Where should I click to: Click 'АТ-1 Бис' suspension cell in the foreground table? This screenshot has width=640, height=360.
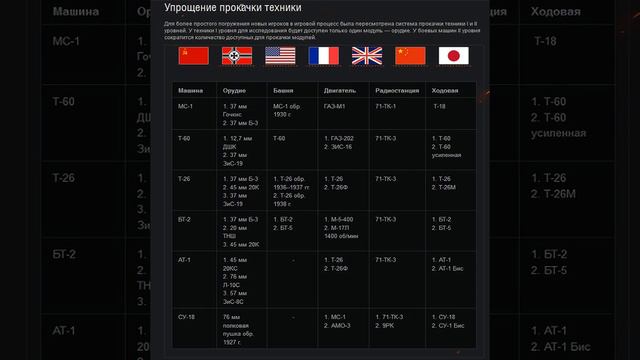[x=447, y=269]
